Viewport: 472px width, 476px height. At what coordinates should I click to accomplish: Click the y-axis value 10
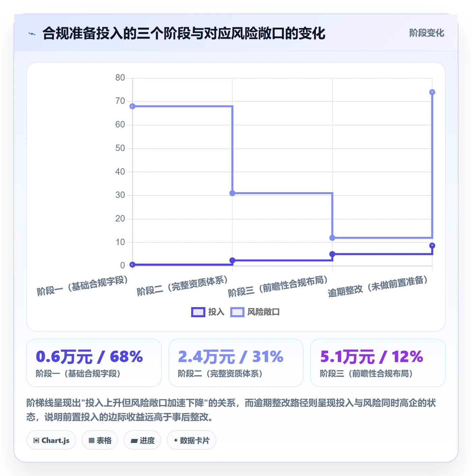[120, 242]
